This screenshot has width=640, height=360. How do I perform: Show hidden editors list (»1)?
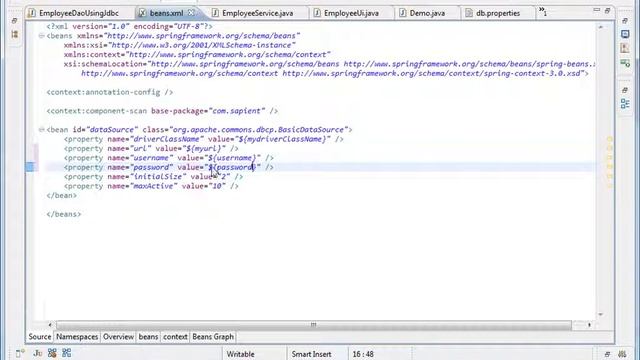click(x=542, y=11)
